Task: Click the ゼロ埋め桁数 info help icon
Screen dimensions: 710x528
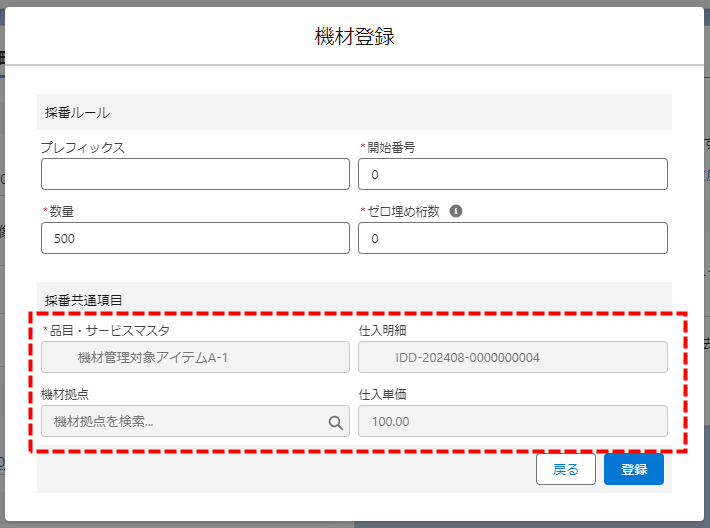Action: point(456,211)
